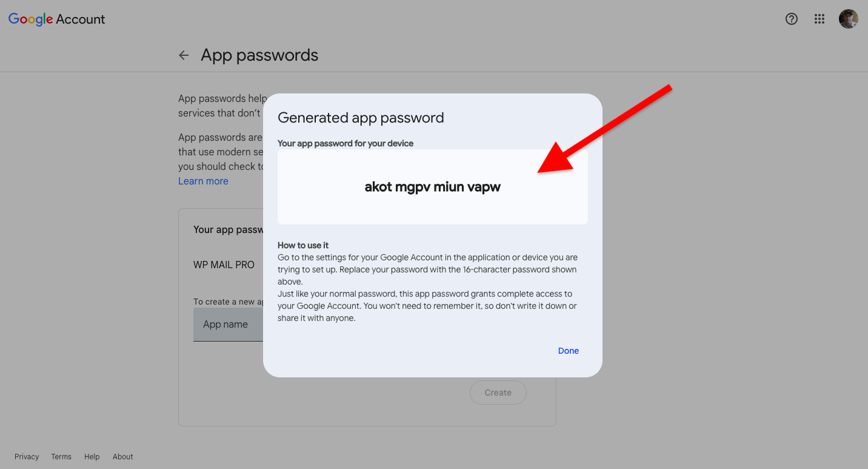
Task: Click the red arrow annotation
Action: [605, 129]
